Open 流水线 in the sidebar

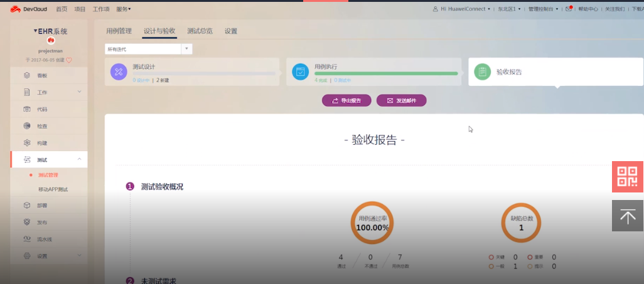point(49,239)
